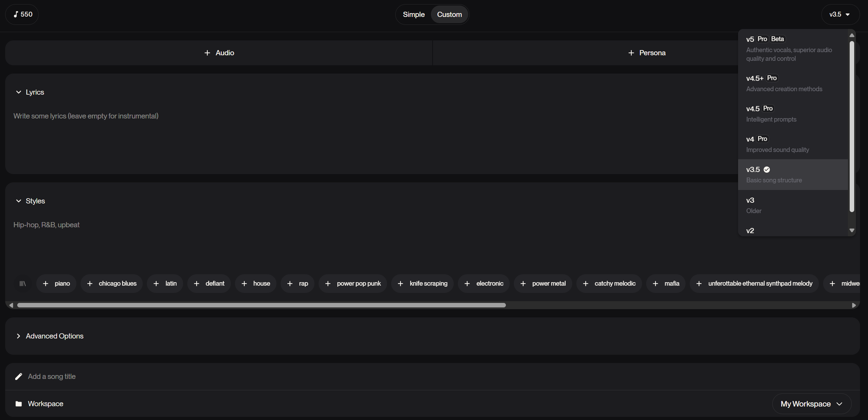
Task: Click the Add Audio button
Action: coord(219,53)
